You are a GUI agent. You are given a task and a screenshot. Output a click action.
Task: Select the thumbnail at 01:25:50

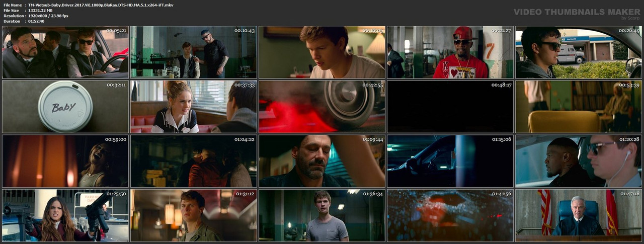(65, 215)
